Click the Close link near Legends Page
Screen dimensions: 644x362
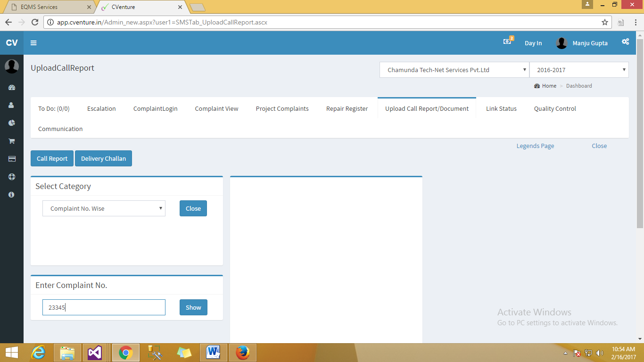click(599, 146)
